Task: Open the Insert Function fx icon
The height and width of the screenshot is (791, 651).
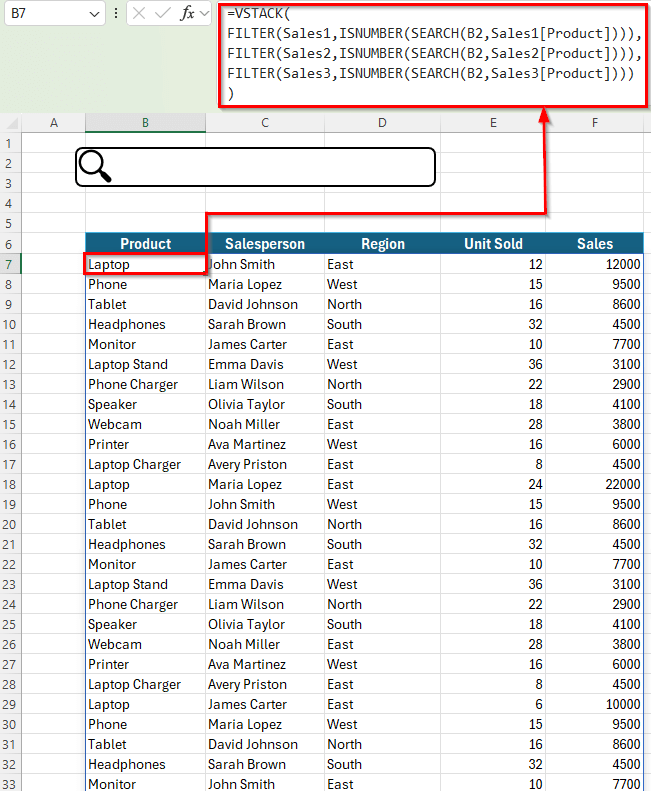Action: 187,14
